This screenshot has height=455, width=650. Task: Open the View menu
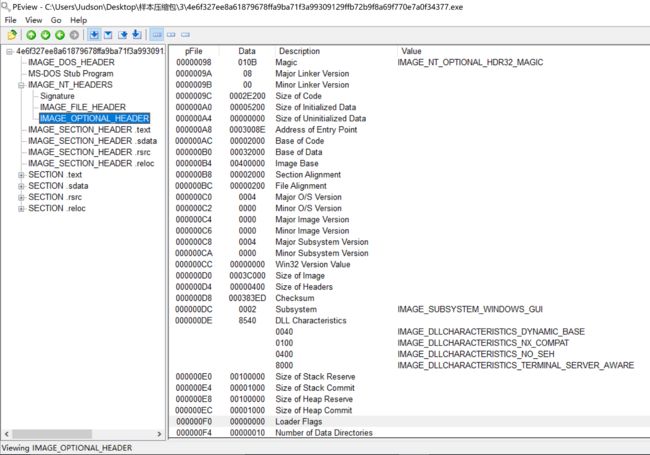pyautogui.click(x=34, y=20)
